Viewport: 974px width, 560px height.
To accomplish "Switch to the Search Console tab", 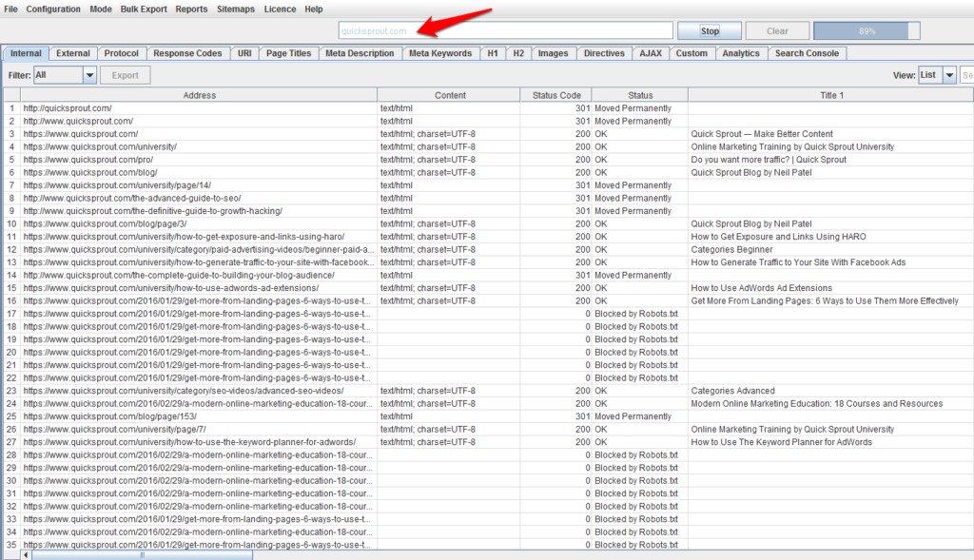I will coord(807,53).
